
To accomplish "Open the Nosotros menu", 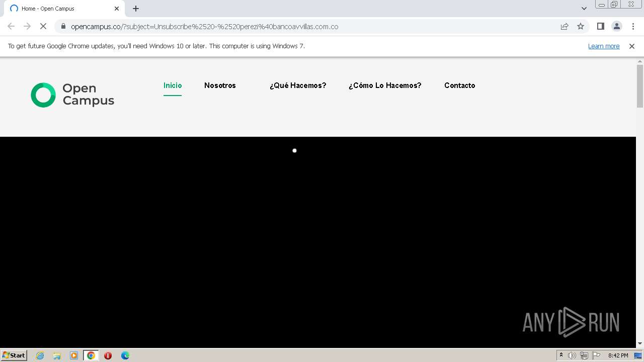I will tap(220, 85).
